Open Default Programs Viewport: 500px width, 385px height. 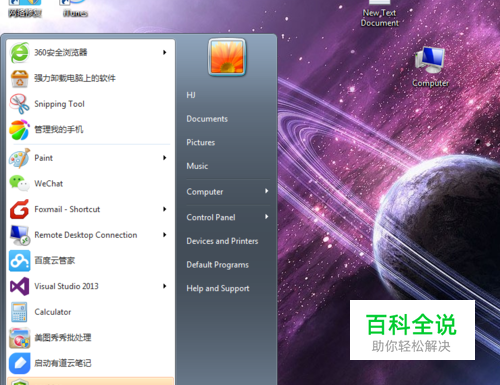[218, 265]
